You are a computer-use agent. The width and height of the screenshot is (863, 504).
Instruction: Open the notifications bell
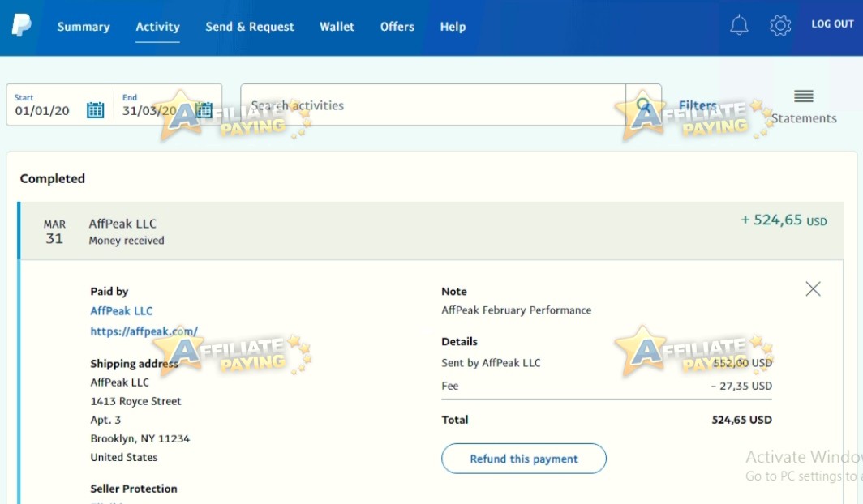point(739,25)
